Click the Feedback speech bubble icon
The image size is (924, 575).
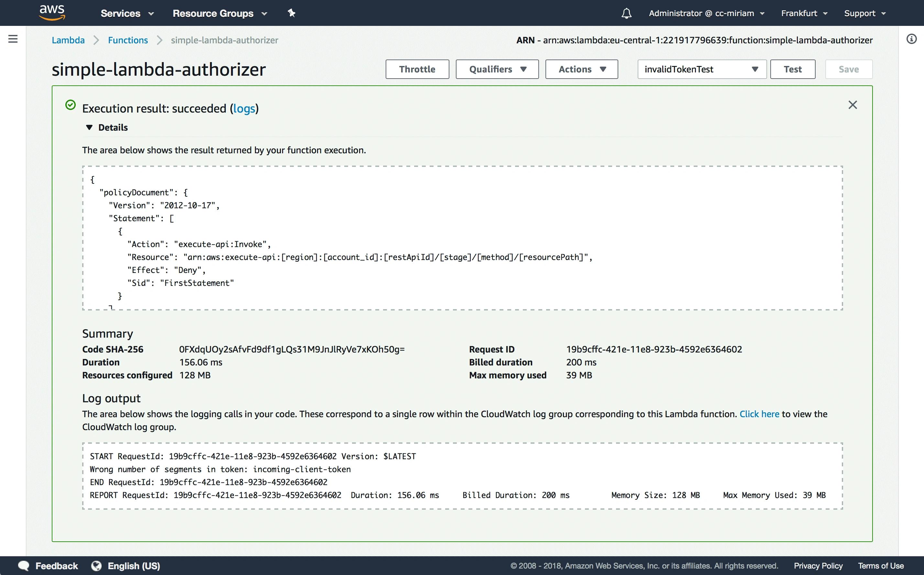(x=23, y=566)
